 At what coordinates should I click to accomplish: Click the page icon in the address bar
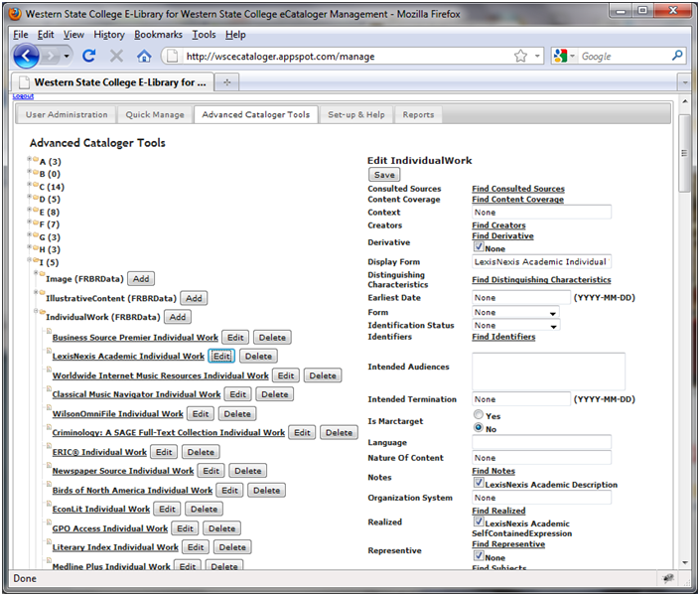click(x=172, y=57)
